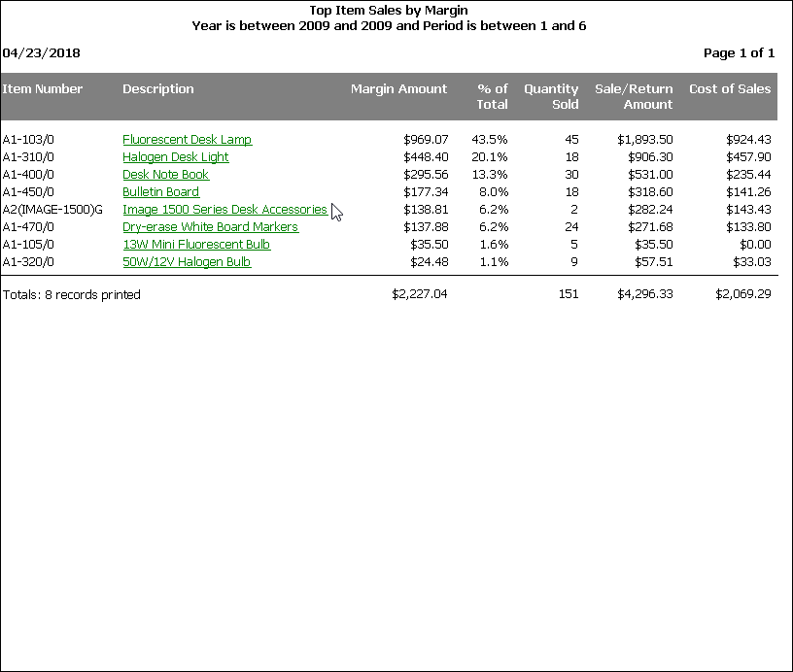Screen dimensions: 793x672
Task: Click the 43.5% of total value
Action: click(490, 140)
